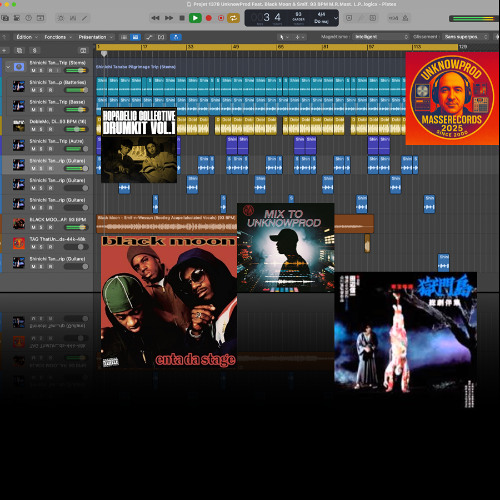Click the Hopadelic Collective Drumkit Vol.1 image
This screenshot has height=500, width=500.
click(x=139, y=145)
